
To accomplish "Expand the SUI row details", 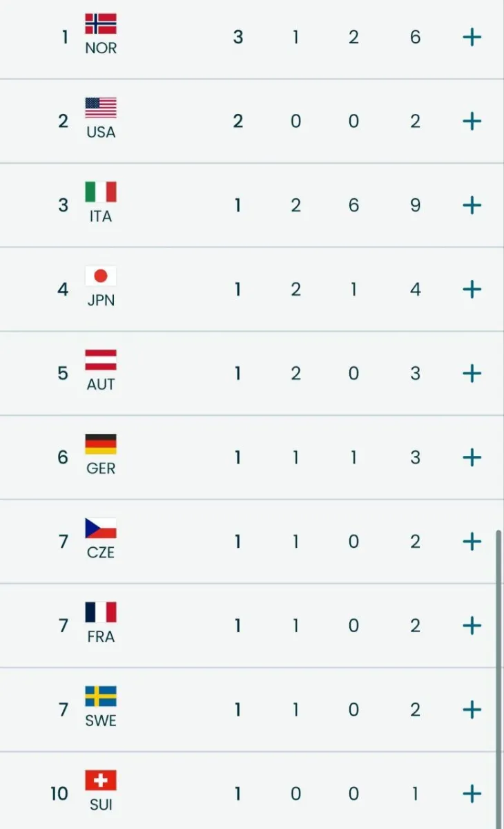I will coord(472,794).
